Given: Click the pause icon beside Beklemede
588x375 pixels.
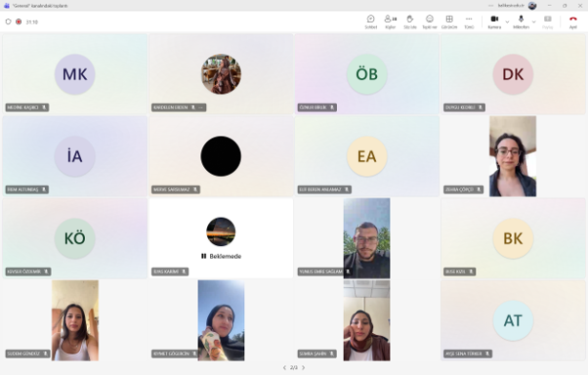Looking at the screenshot, I should point(203,256).
